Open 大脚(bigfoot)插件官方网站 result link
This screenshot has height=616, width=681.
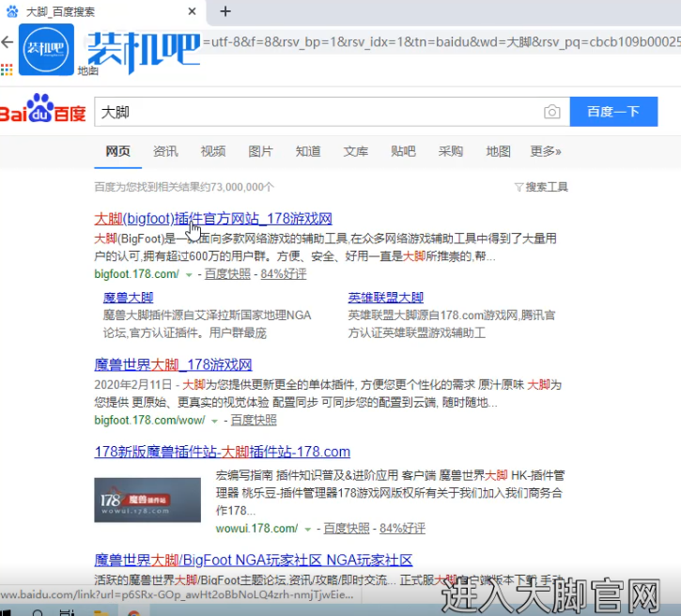click(213, 218)
